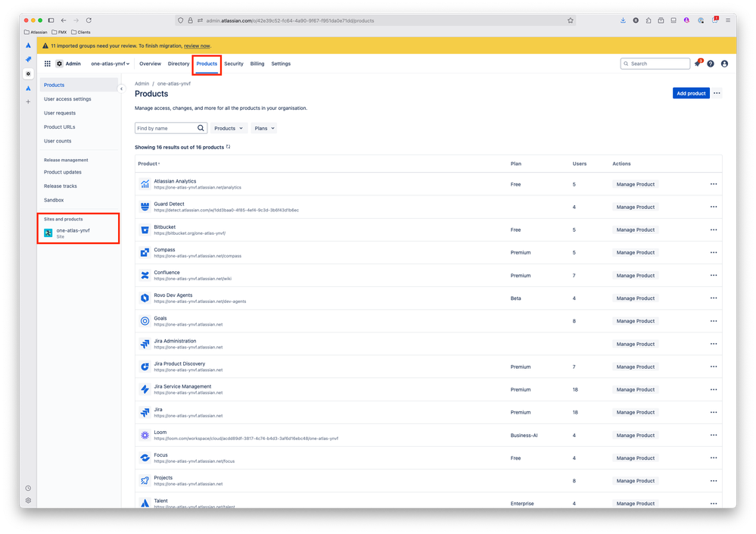The width and height of the screenshot is (756, 534).
Task: Switch to the Settings tab
Action: click(x=281, y=64)
